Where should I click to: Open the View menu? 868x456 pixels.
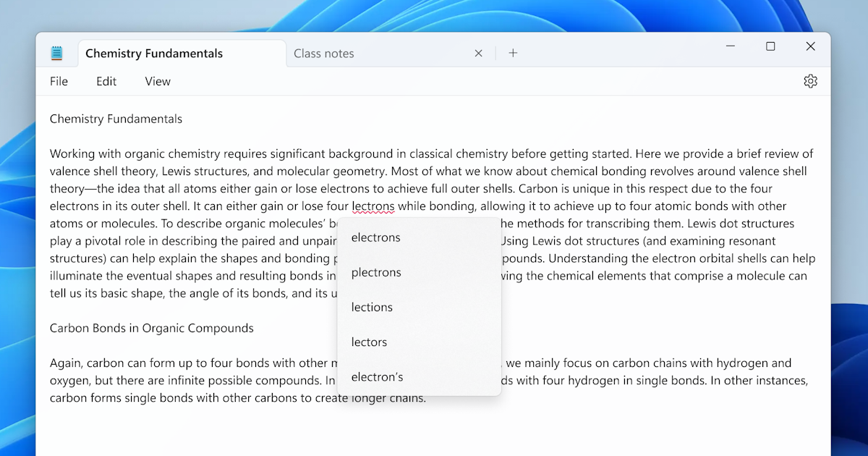coord(157,81)
